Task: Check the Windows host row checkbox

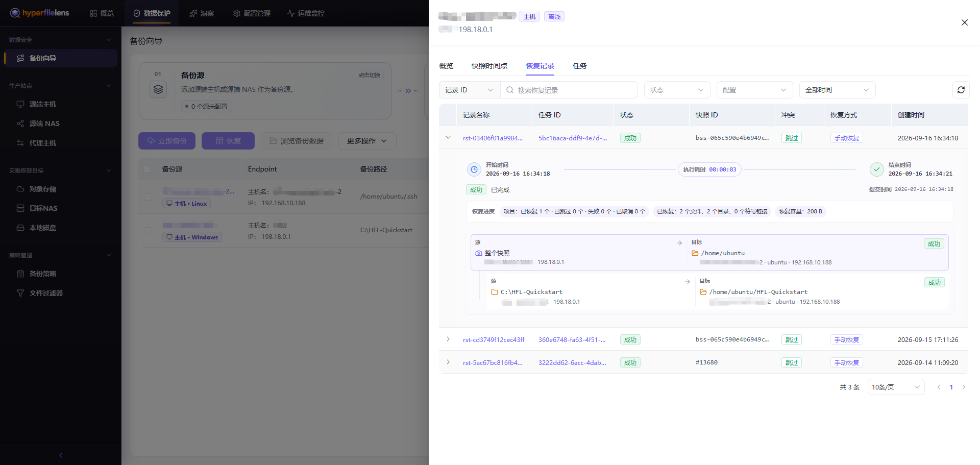Action: pos(148,231)
